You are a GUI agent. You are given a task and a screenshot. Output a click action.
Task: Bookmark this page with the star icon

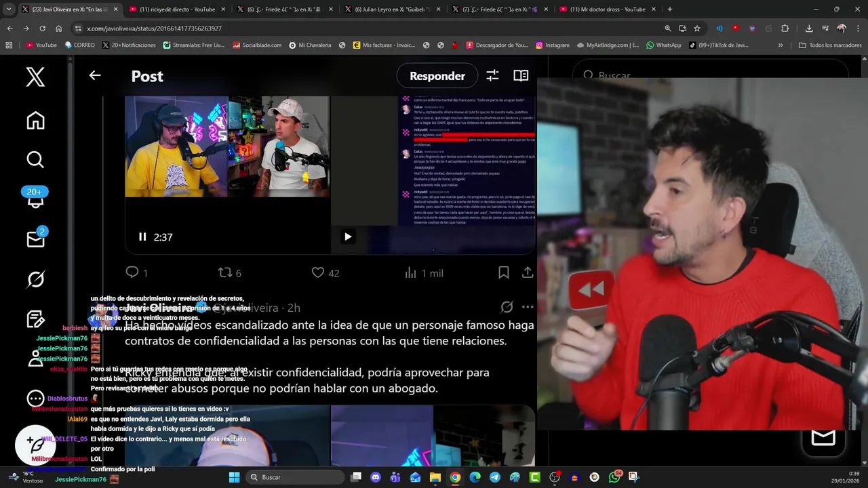tap(697, 28)
